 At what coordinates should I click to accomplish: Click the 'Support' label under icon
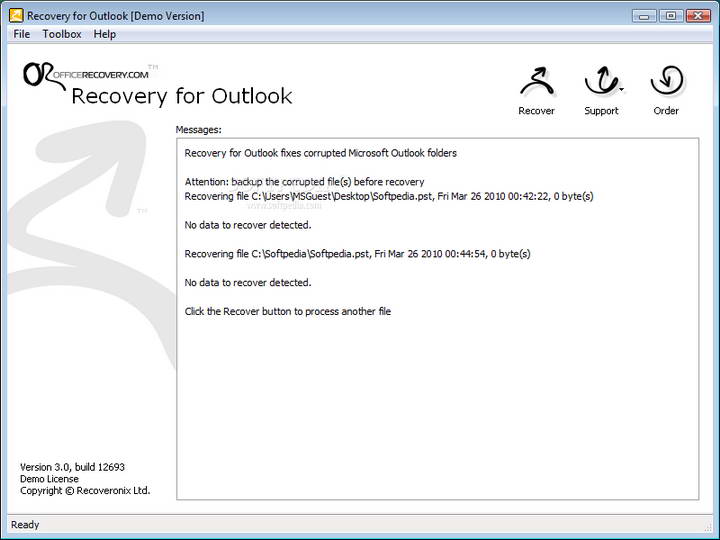click(x=601, y=111)
